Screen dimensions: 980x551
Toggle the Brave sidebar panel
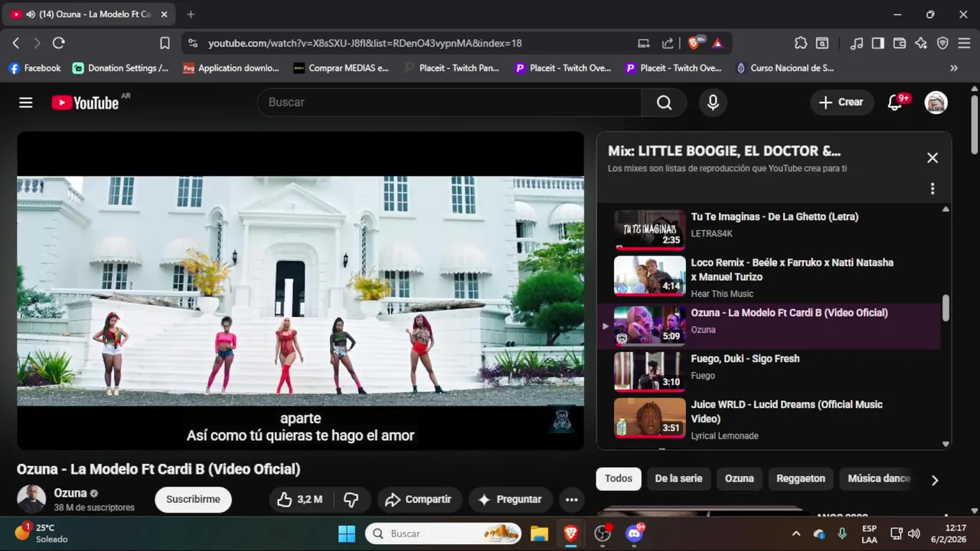coord(878,44)
